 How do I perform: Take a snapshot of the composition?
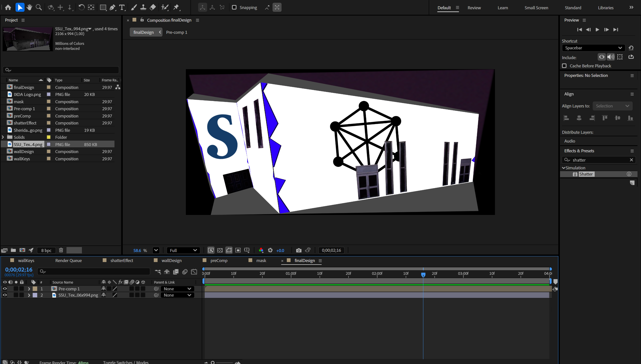click(299, 250)
